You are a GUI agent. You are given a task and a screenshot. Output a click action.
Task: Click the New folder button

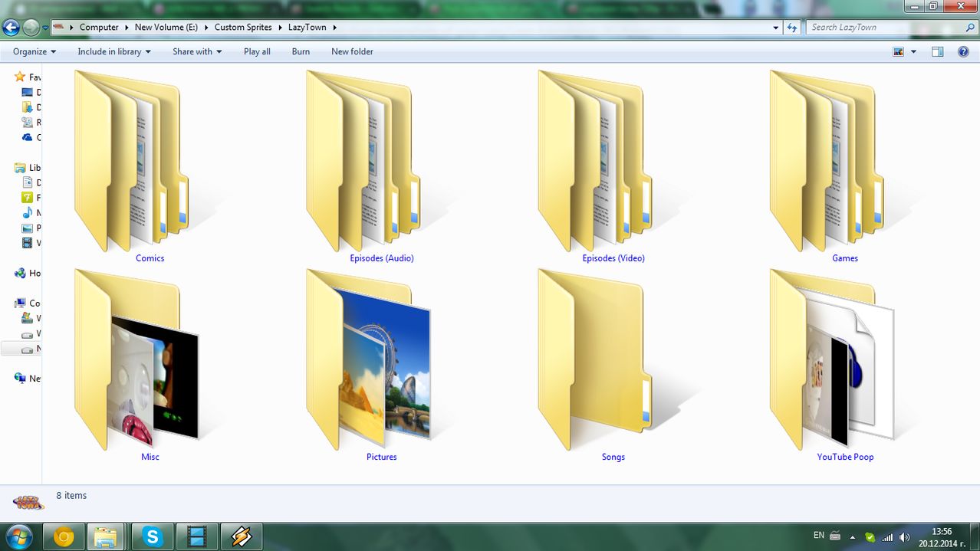(352, 51)
